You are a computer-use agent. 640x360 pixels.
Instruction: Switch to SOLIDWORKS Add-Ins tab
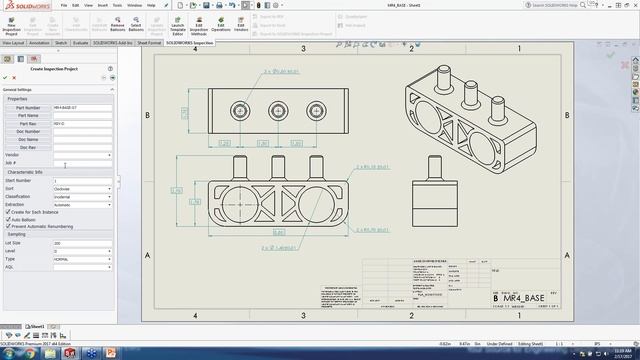click(x=113, y=43)
